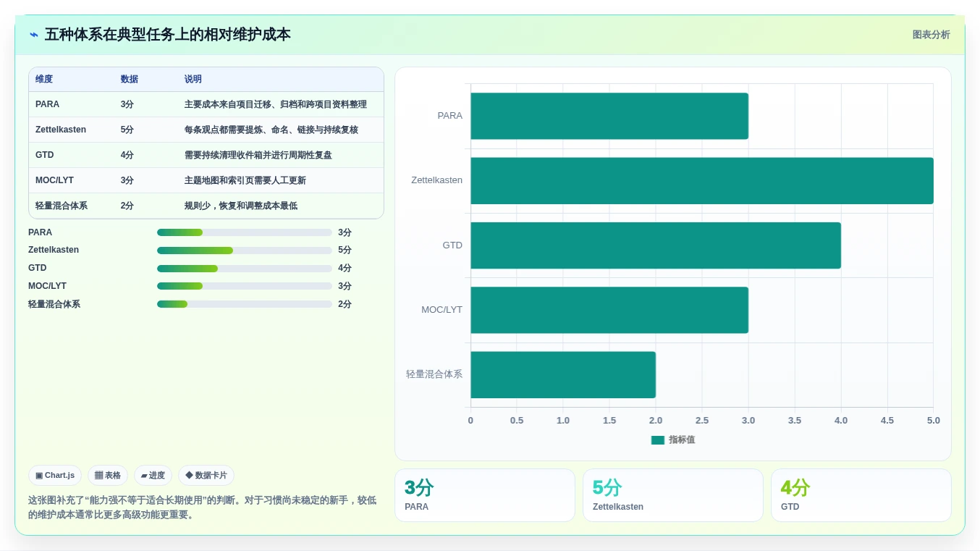The height and width of the screenshot is (551, 980).
Task: Click 5分 value in Zettelkasten table row
Action: (127, 130)
